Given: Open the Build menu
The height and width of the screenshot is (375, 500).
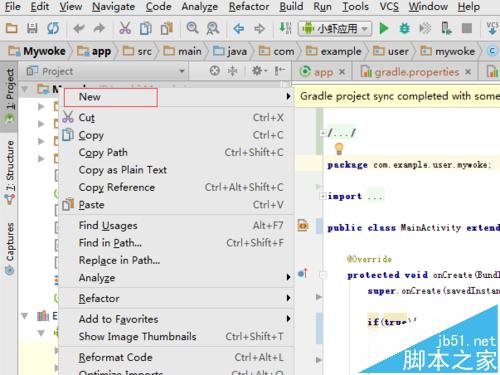Looking at the screenshot, I should pos(291,6).
